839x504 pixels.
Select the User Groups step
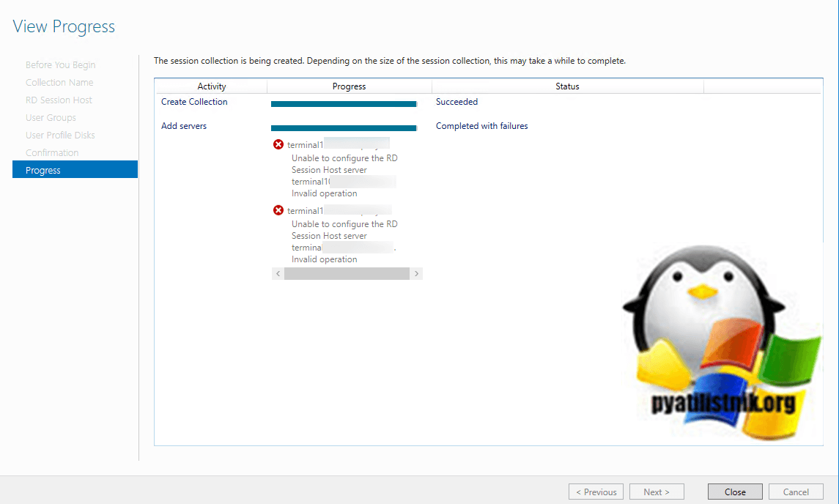pos(51,117)
